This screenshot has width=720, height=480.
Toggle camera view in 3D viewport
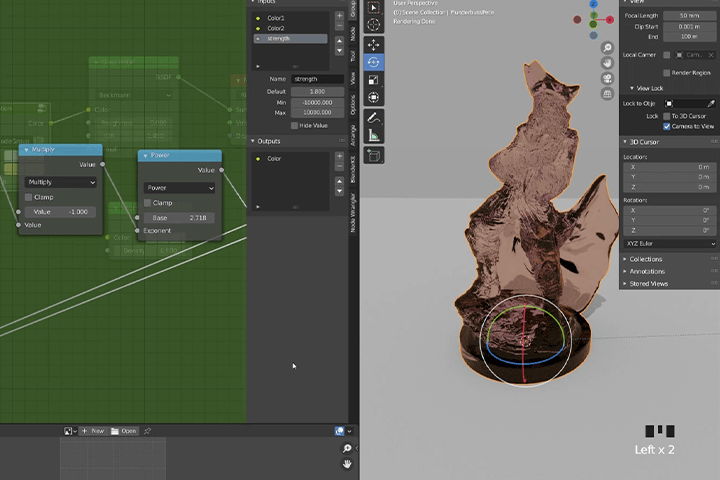point(608,79)
